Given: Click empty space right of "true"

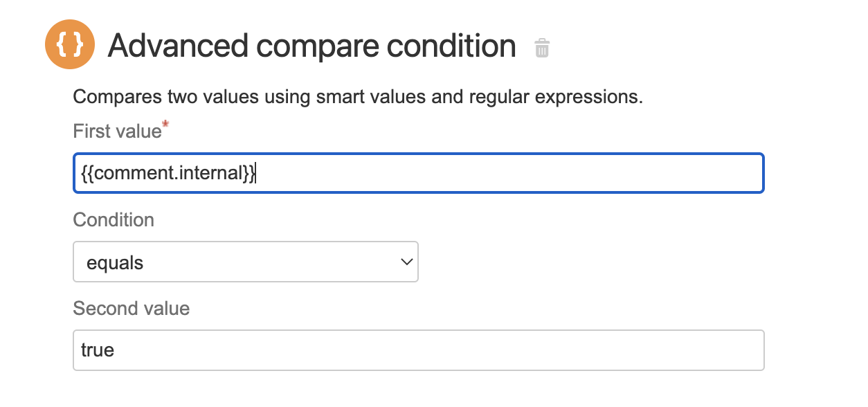Looking at the screenshot, I should point(415,350).
